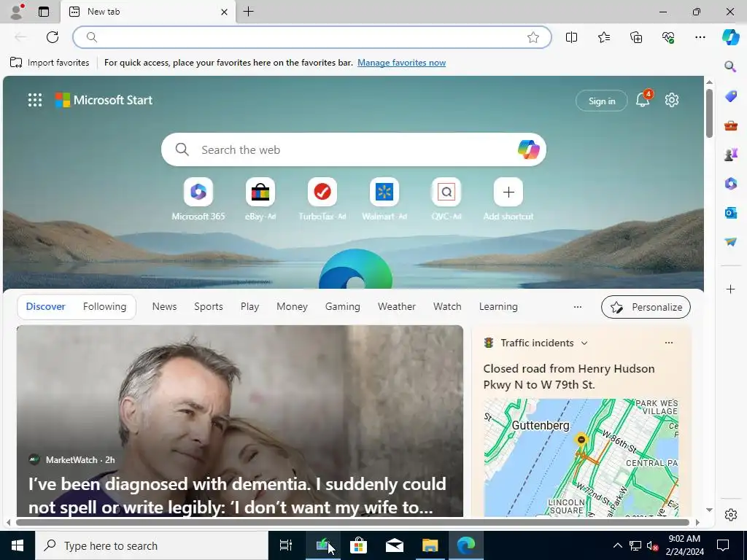The image size is (747, 560).
Task: Select the Watch feed tab
Action: coord(447,307)
